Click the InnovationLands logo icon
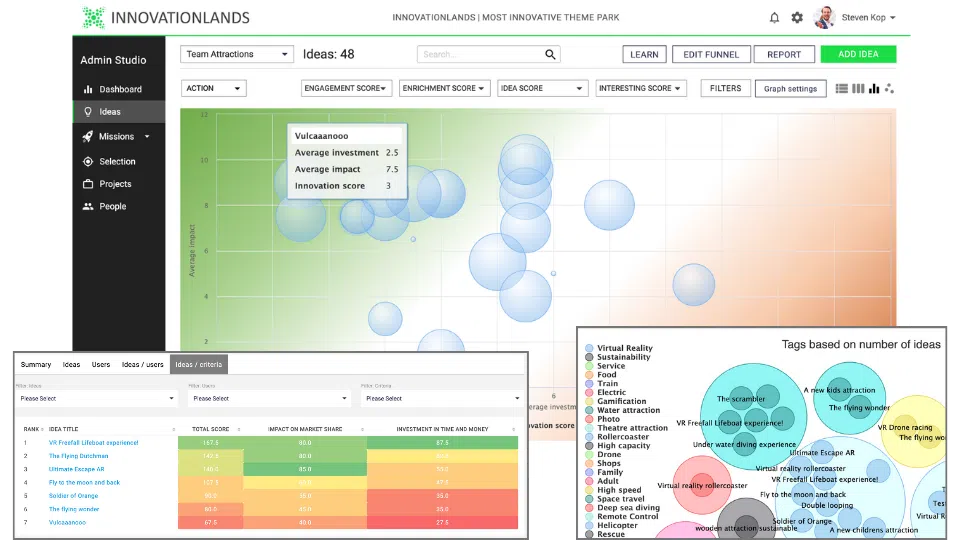This screenshot has height=540, width=960. coord(94,18)
